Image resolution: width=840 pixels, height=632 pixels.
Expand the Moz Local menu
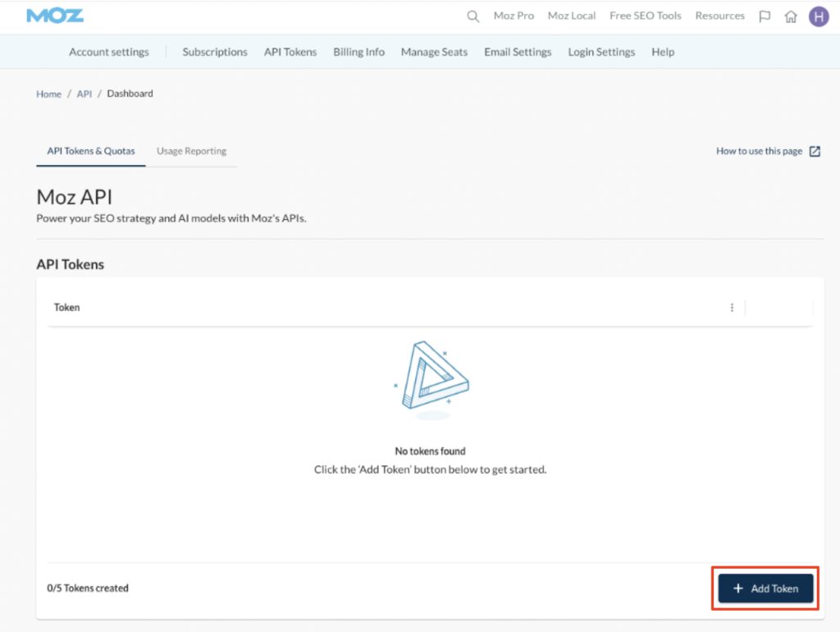click(572, 16)
